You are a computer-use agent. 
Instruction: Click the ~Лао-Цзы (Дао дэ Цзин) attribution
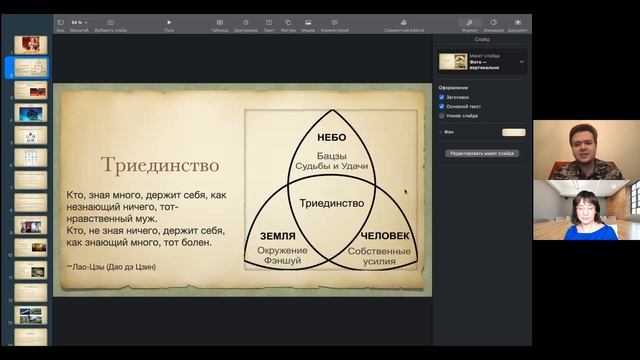(111, 267)
